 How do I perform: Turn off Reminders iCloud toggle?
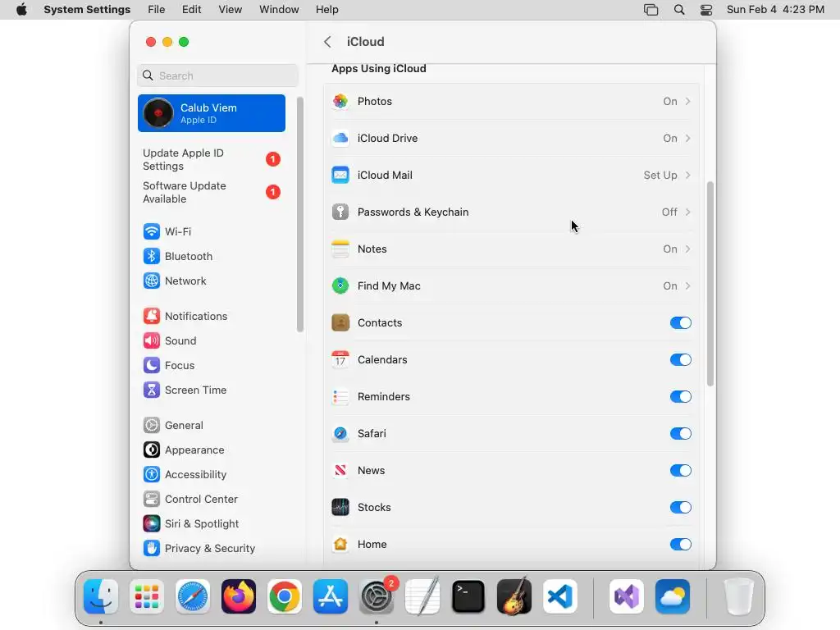click(x=680, y=397)
